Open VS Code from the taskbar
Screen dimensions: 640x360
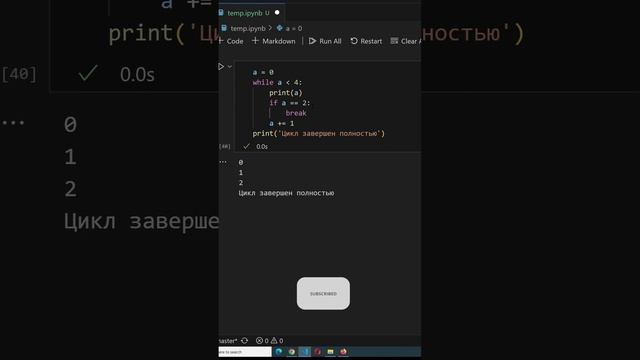coord(304,351)
